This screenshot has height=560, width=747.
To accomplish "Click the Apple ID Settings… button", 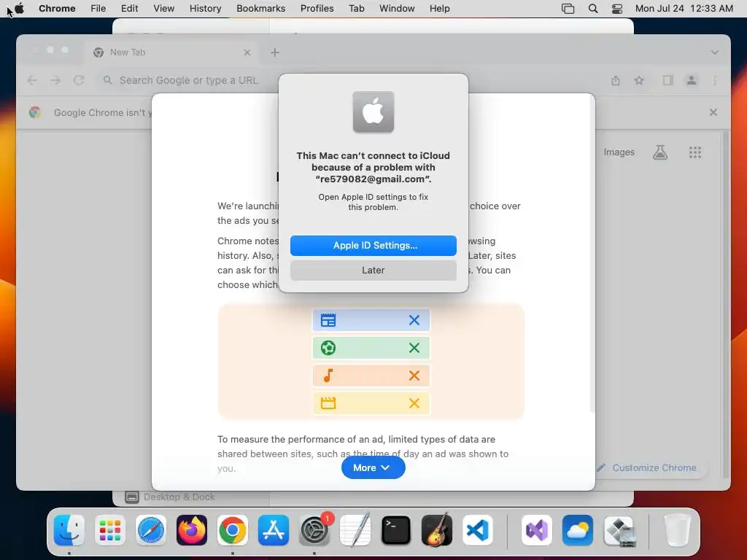I will [373, 245].
